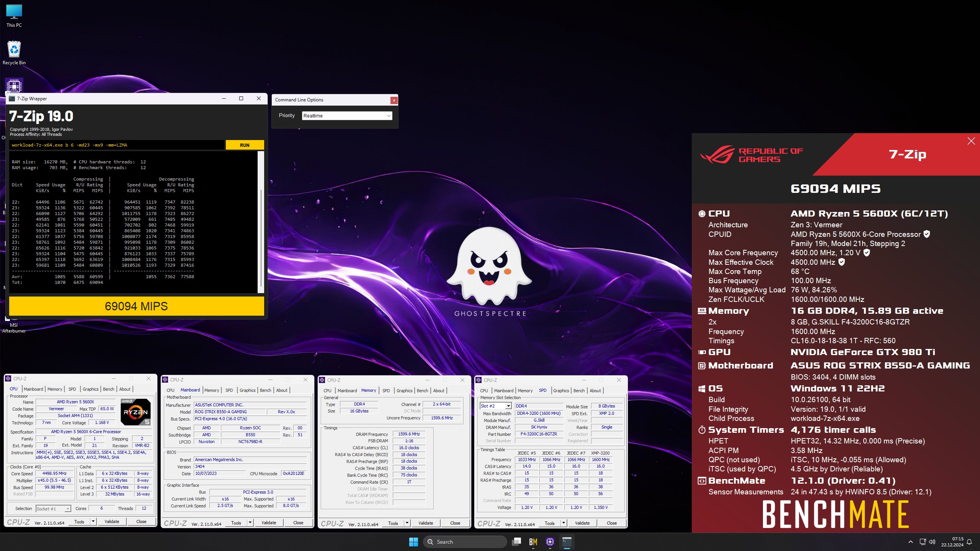Screen dimensions: 980x551
Task: Click the 7-Zip output vertical scrollbar
Action: 261,222
